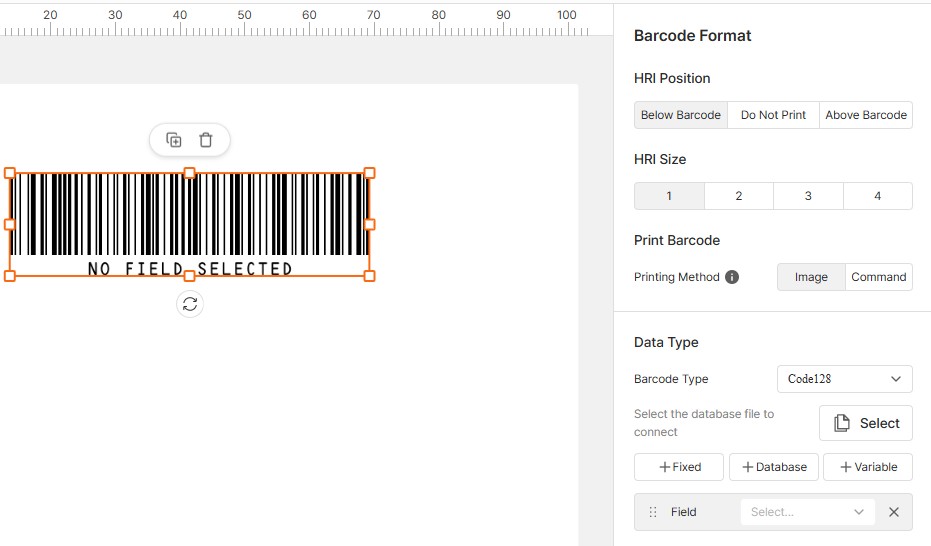This screenshot has width=931, height=546.
Task: Choose HRI size 2
Action: (x=739, y=196)
